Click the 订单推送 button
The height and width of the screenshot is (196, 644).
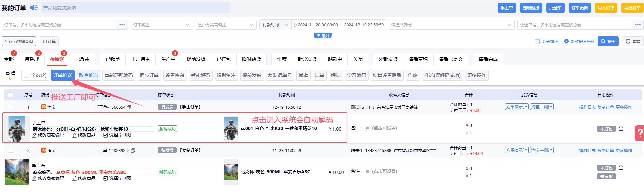(63, 75)
